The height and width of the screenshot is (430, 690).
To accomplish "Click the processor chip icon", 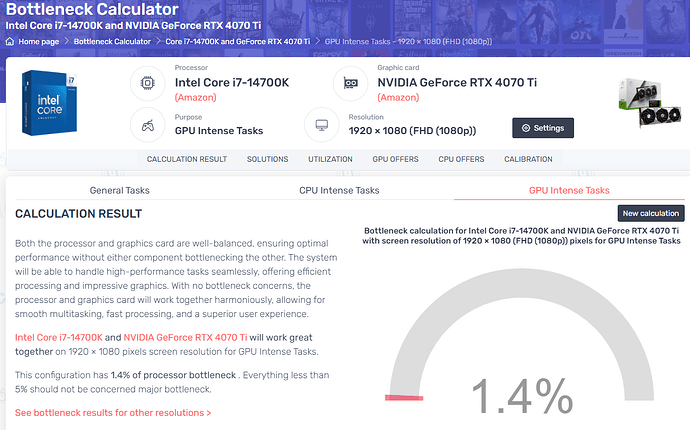I will point(147,83).
